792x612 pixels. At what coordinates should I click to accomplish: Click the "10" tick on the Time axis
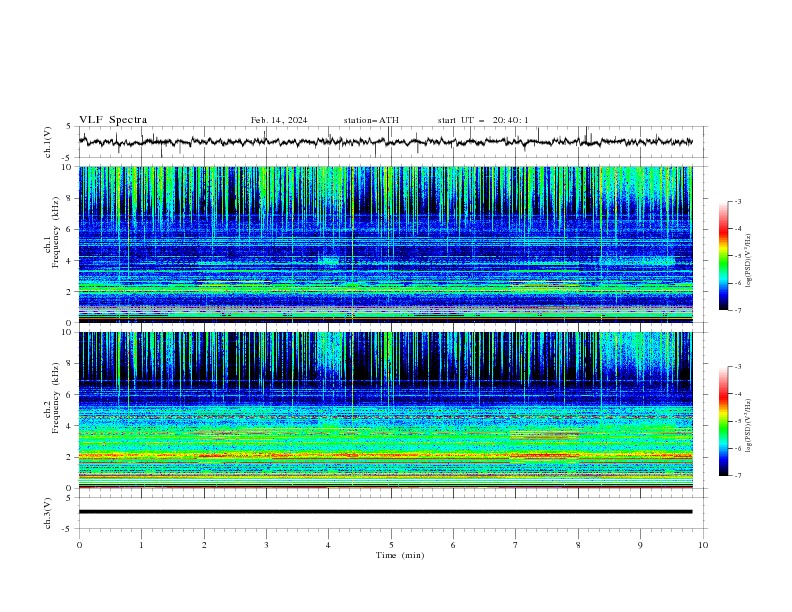point(703,545)
